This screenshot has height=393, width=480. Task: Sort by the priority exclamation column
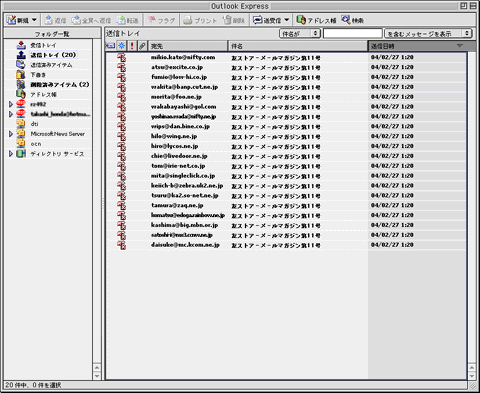[132, 46]
